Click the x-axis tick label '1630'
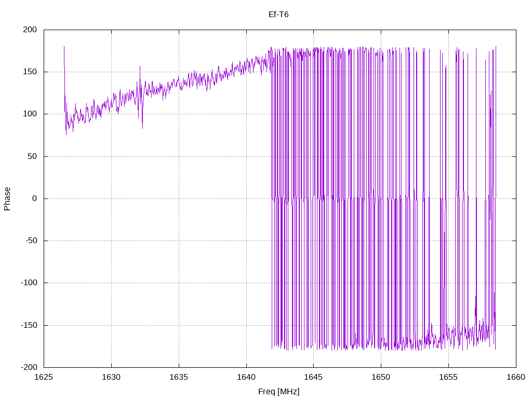The width and height of the screenshot is (532, 399). coord(111,377)
